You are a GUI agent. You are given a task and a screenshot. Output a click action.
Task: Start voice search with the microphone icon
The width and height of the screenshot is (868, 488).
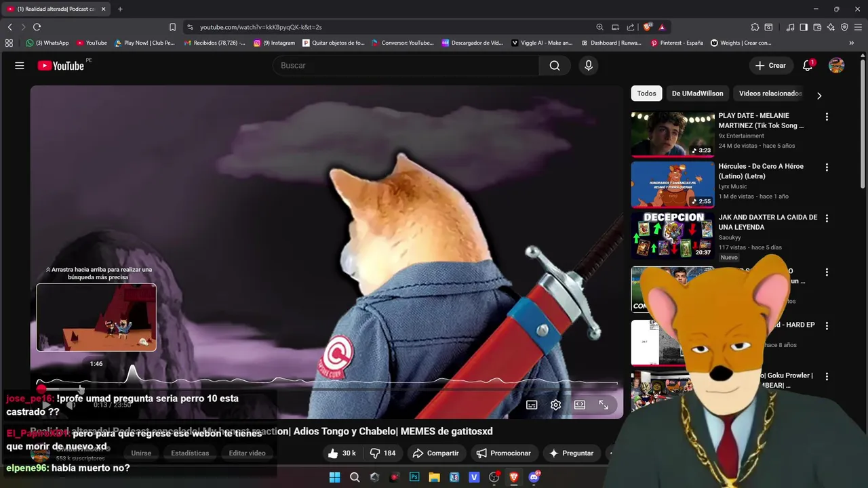(x=589, y=66)
